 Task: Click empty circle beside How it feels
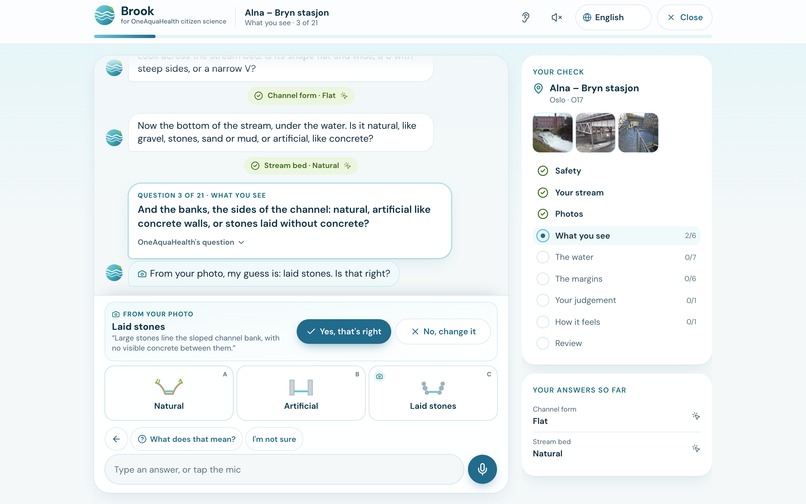[543, 322]
